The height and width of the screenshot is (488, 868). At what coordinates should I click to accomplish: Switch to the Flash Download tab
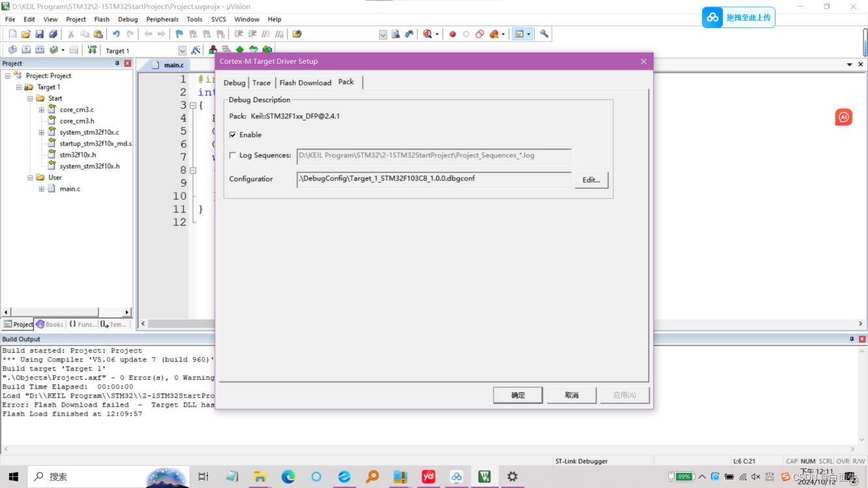point(305,83)
